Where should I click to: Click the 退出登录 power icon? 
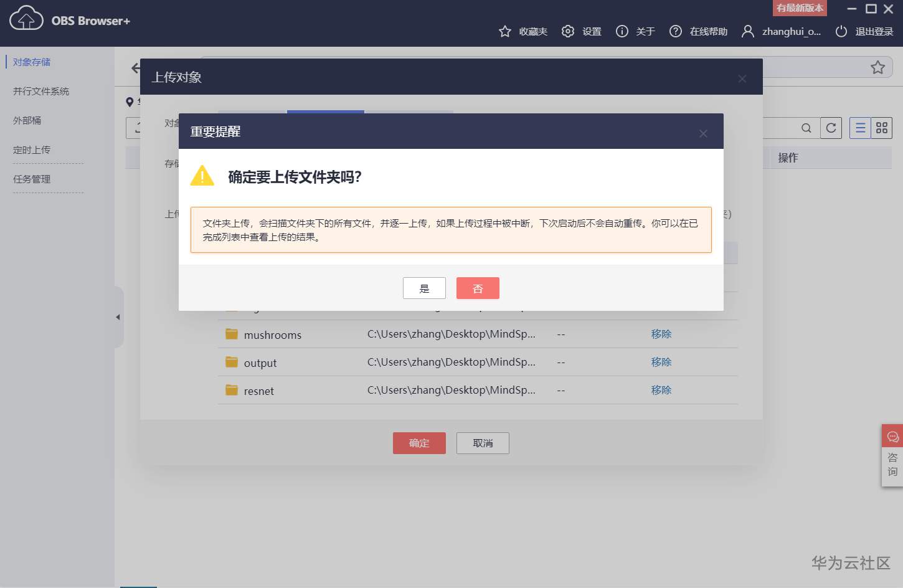[841, 31]
